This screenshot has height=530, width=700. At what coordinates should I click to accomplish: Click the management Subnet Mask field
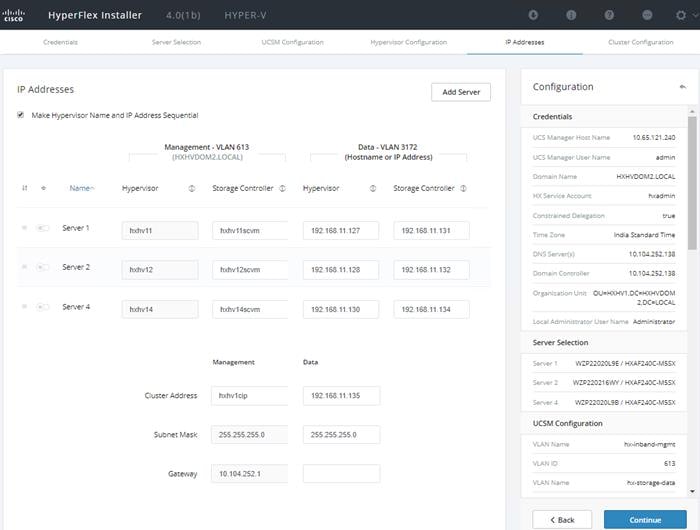coord(250,434)
